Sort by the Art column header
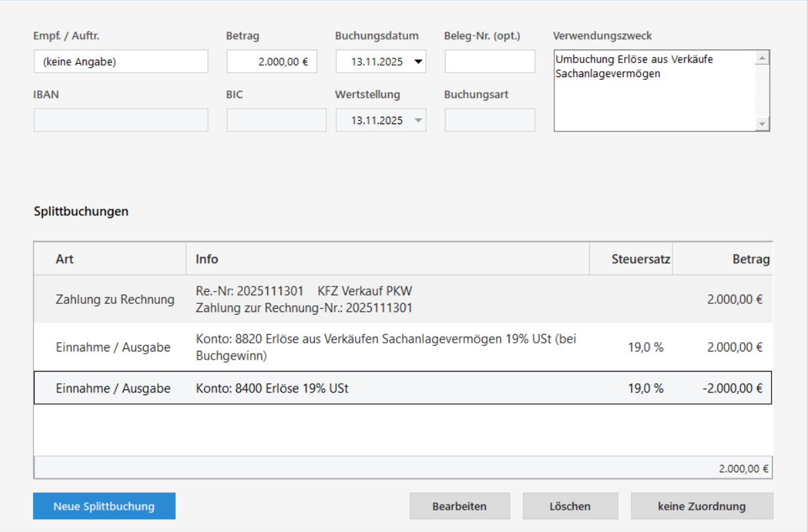Image resolution: width=808 pixels, height=532 pixels. [110, 259]
